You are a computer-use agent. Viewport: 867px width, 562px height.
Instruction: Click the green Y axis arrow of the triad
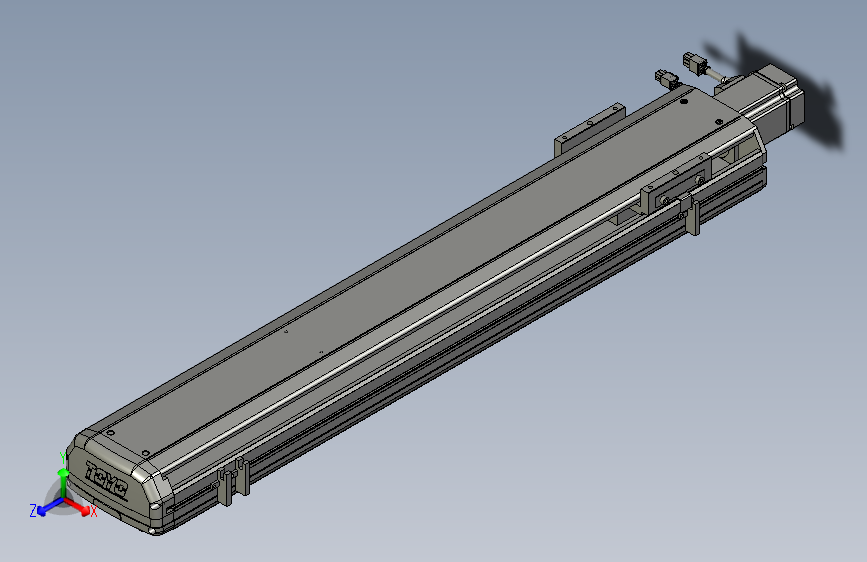pyautogui.click(x=64, y=481)
